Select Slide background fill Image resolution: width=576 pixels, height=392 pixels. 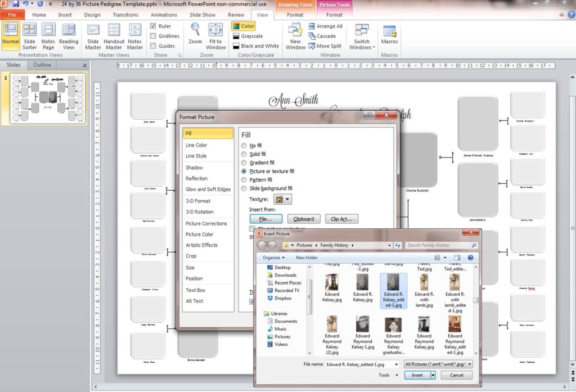pyautogui.click(x=244, y=188)
